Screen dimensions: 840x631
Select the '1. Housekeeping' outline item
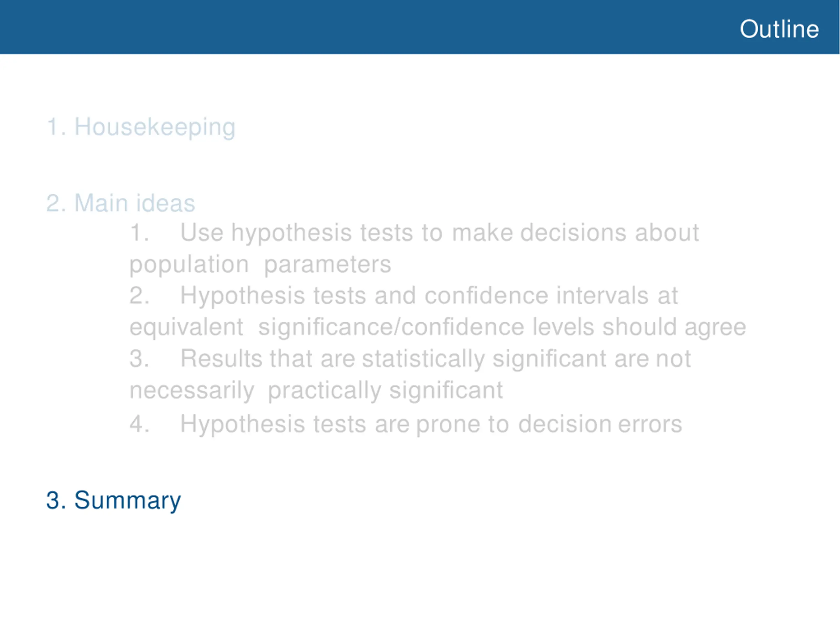[141, 127]
